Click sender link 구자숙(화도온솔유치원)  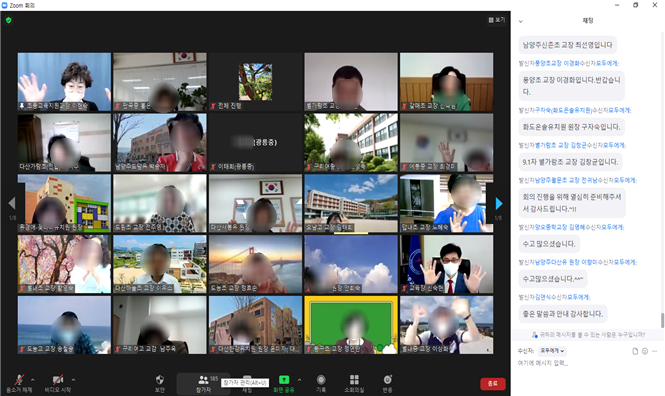[563, 110]
